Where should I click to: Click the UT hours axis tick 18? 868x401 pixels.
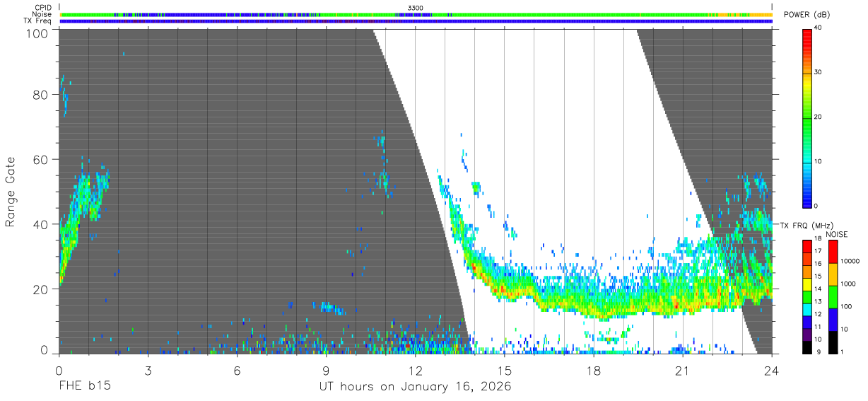(594, 371)
